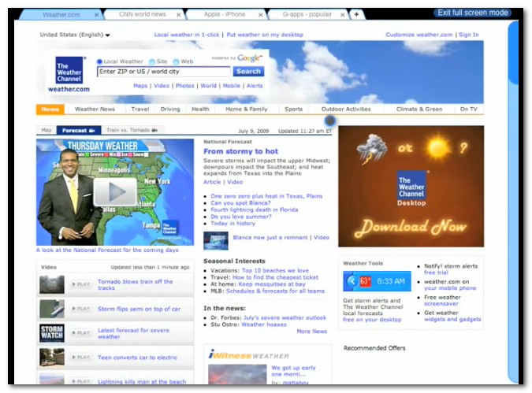
Task: Close the Apple - iPhone tab
Action: [260, 15]
